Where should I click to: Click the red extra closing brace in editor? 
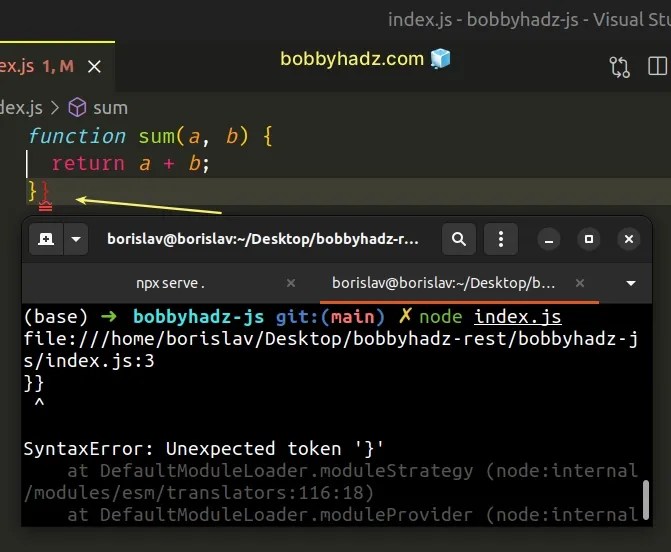(x=45, y=192)
